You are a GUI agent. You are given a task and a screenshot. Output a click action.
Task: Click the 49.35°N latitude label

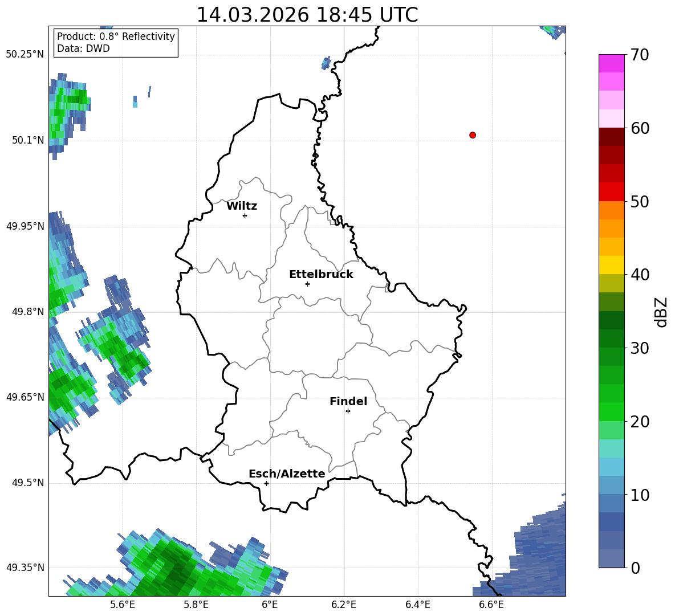(25, 568)
